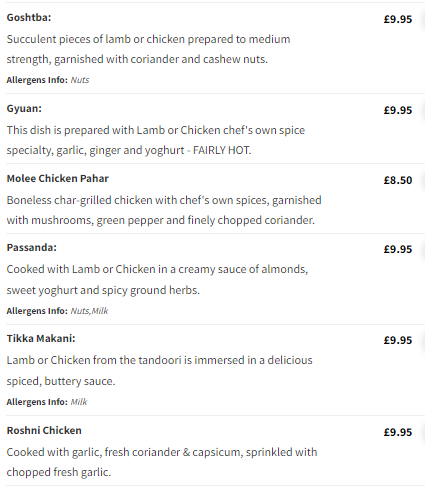
Task: Click the Goshtba description about cashew nuts
Action: [148, 49]
